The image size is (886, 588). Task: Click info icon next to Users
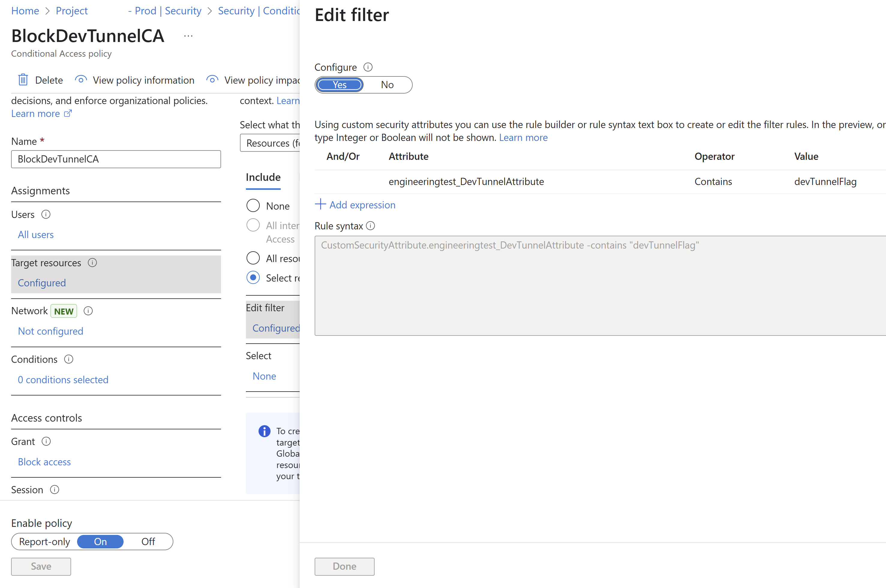coord(46,214)
